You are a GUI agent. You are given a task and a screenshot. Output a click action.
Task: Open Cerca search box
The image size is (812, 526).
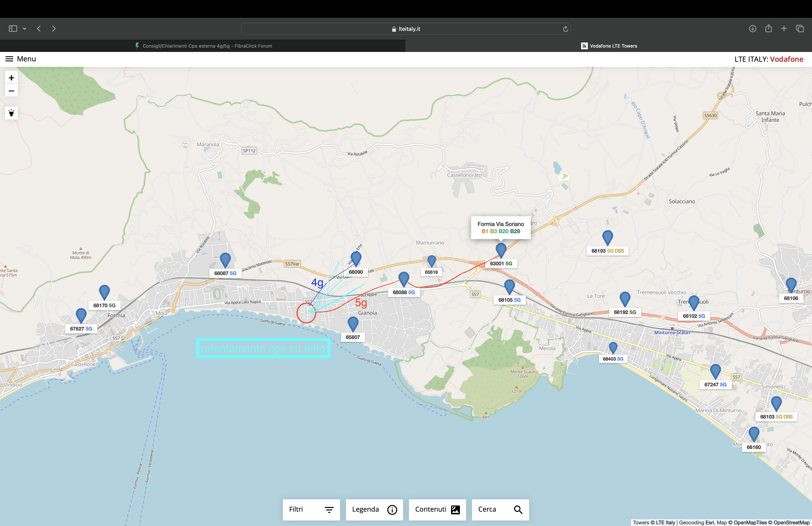pyautogui.click(x=500, y=510)
